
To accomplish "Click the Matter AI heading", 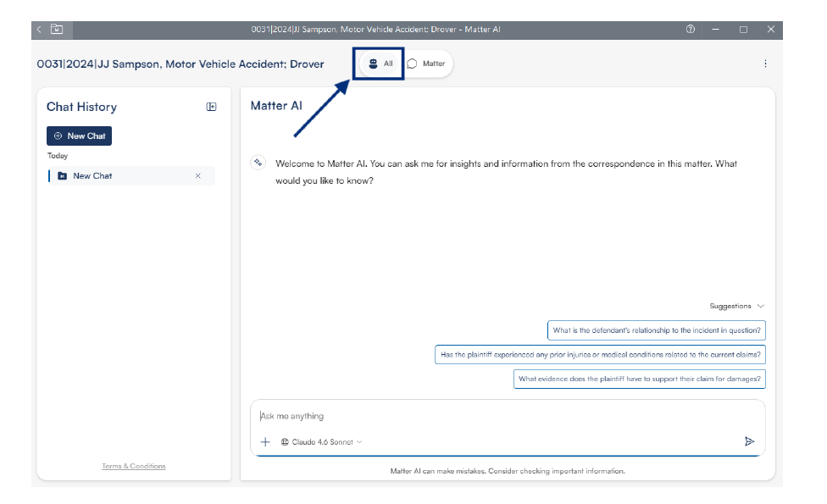I will pyautogui.click(x=276, y=106).
